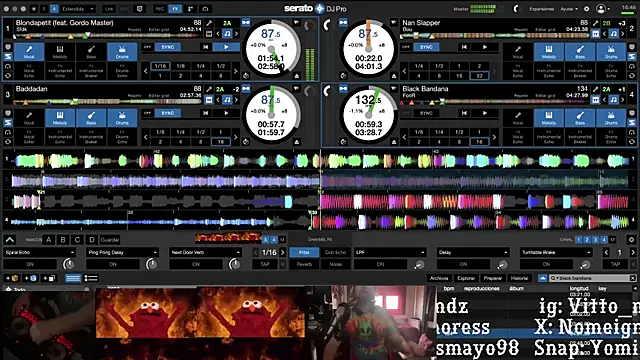The image size is (640, 360).
Task: Open the Preparar tab
Action: tap(493, 278)
